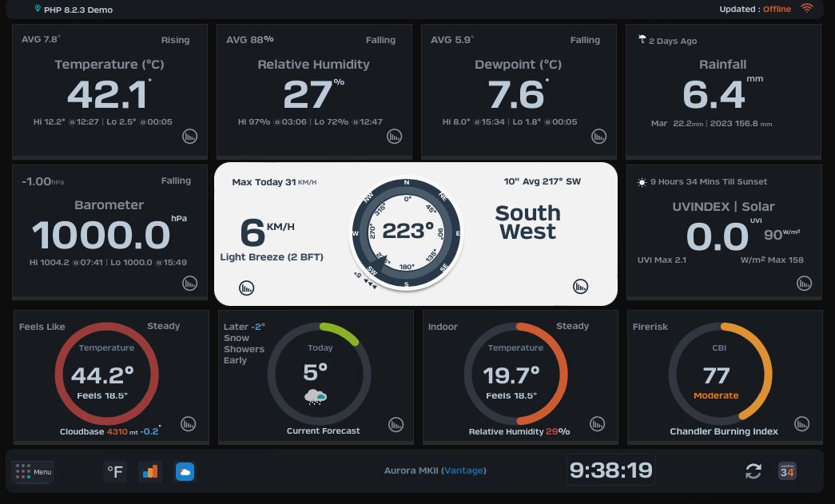Image resolution: width=835 pixels, height=504 pixels.
Task: Click the Chandler Burning Index label
Action: point(724,431)
